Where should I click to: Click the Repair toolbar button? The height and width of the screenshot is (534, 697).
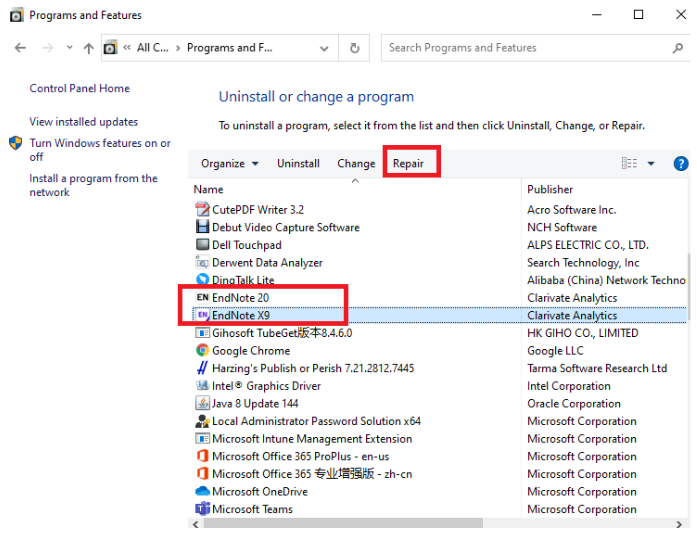pos(408,164)
